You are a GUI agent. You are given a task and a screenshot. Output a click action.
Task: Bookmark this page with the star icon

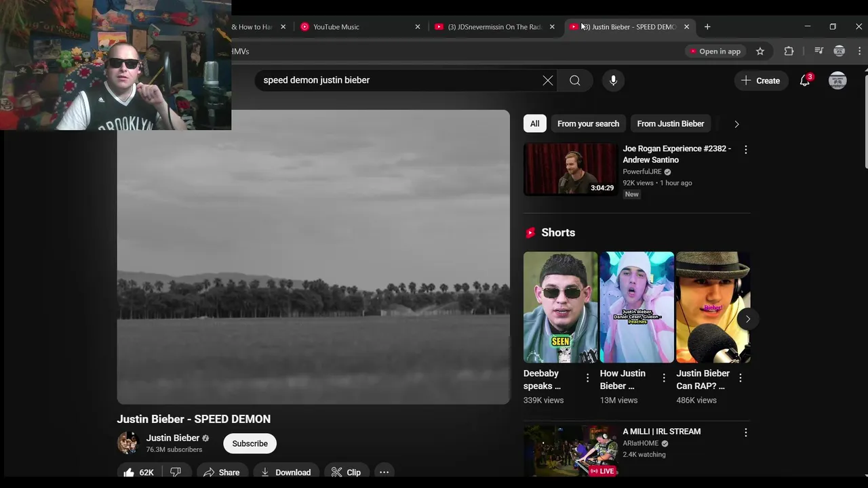[x=760, y=52]
